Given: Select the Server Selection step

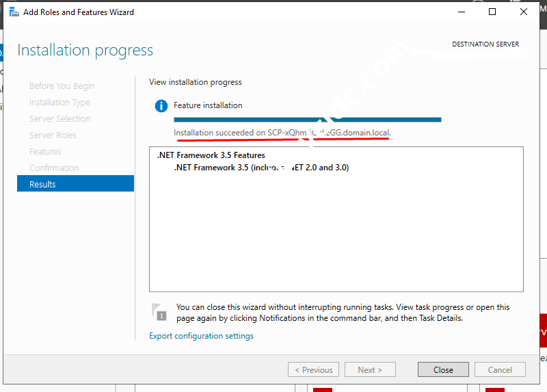Looking at the screenshot, I should [x=59, y=118].
